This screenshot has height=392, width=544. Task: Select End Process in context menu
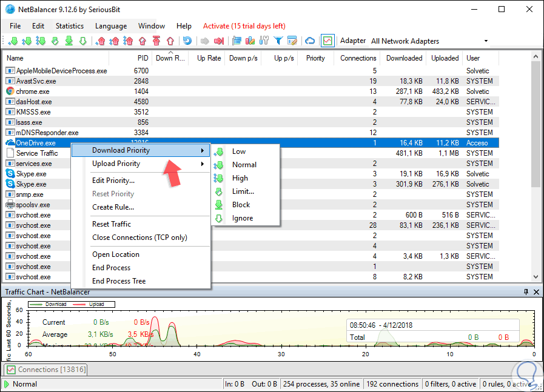(141, 268)
